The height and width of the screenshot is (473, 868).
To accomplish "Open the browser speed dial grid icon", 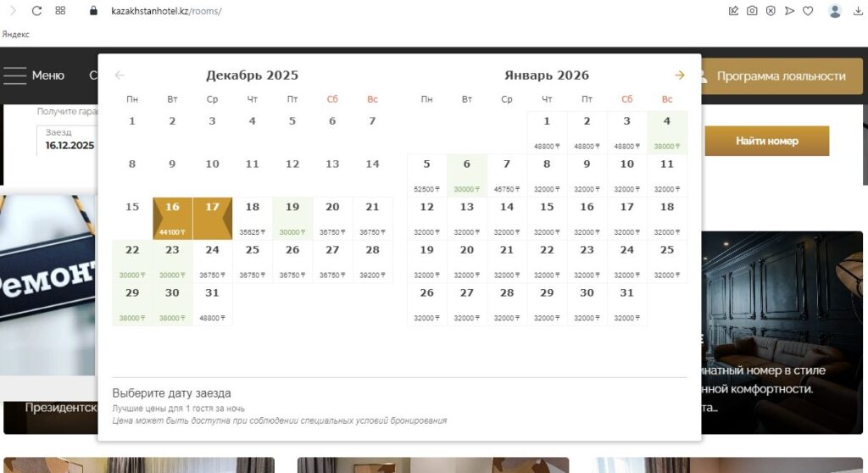I will pyautogui.click(x=60, y=11).
